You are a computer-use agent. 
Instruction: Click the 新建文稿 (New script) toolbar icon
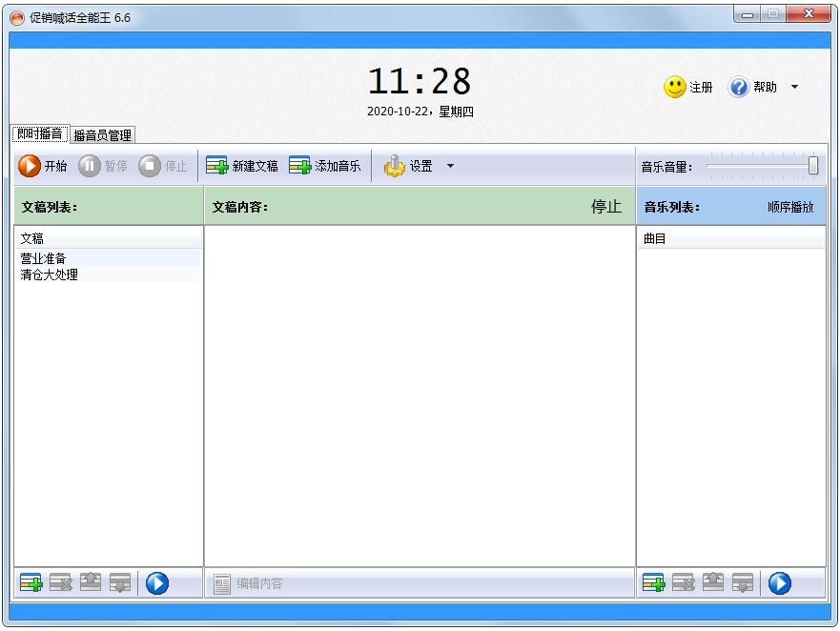pos(217,166)
